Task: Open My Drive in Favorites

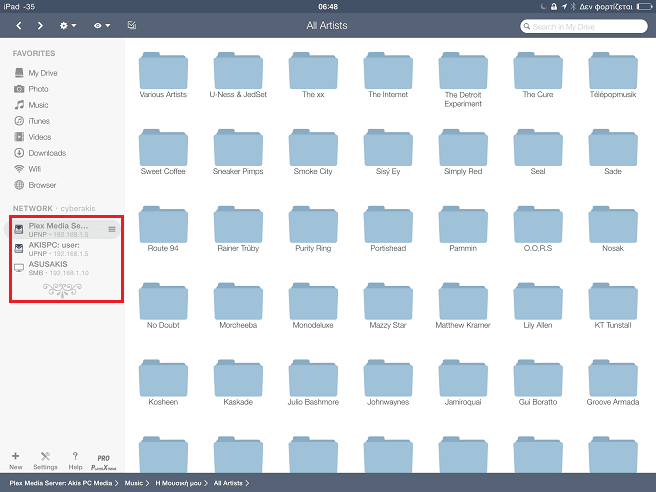Action: click(42, 73)
